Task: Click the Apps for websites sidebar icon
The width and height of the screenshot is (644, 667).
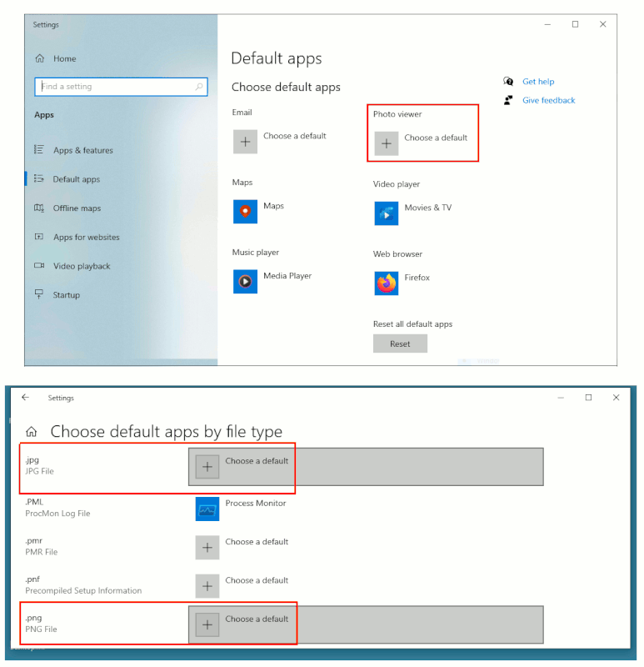Action: [x=38, y=237]
